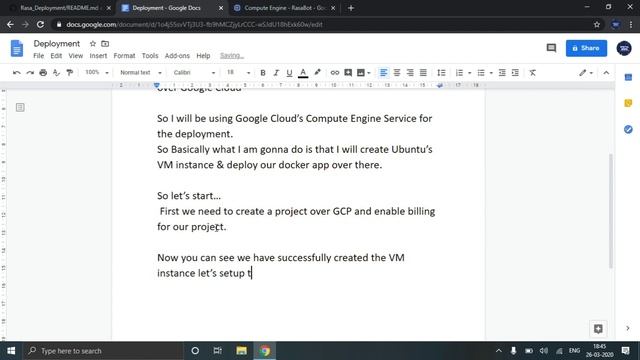The image size is (640, 360).
Task: Open Calendar in side panel
Action: [x=628, y=78]
